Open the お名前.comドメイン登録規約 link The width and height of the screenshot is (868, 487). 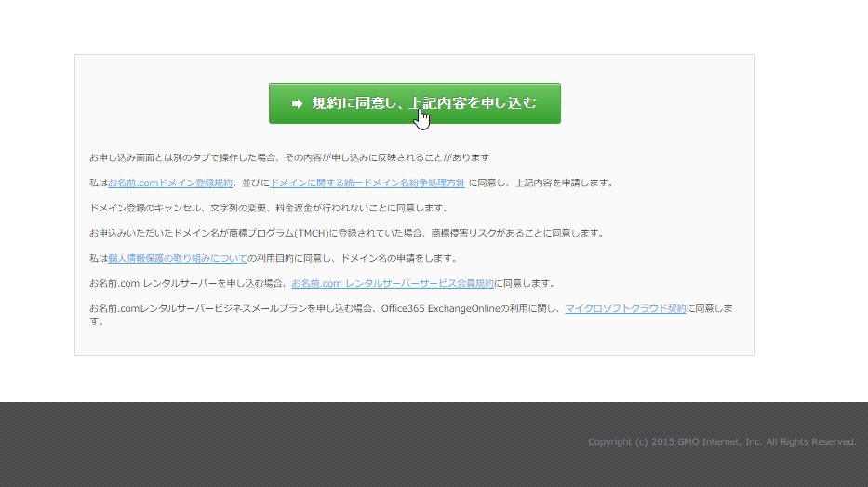pyautogui.click(x=170, y=183)
